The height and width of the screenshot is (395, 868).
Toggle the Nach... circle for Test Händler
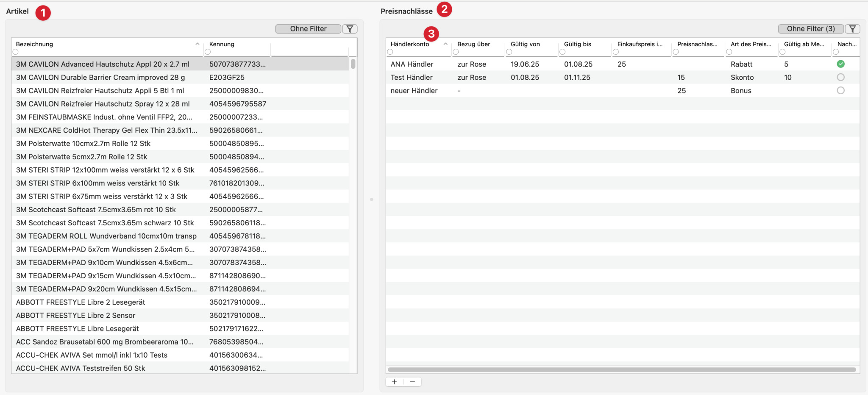click(x=841, y=77)
